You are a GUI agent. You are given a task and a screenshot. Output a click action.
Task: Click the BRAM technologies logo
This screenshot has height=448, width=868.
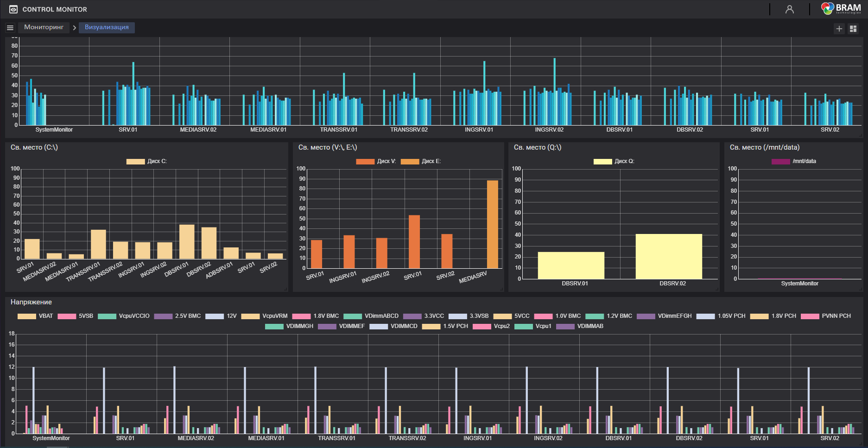click(x=841, y=9)
